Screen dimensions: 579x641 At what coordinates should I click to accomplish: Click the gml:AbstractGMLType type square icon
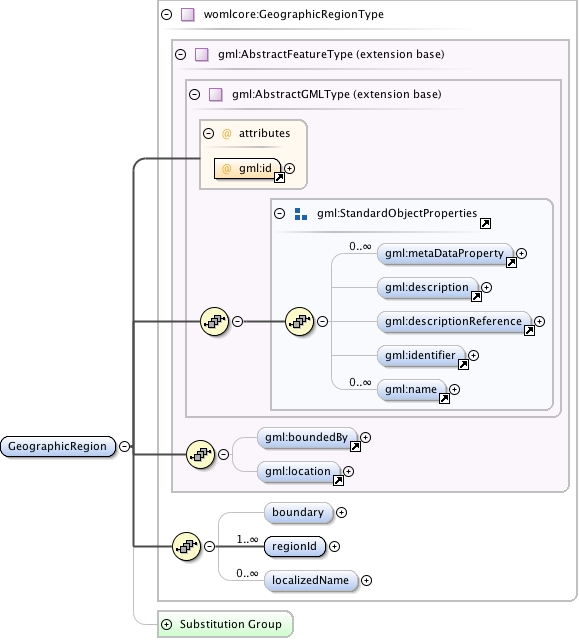(x=215, y=94)
